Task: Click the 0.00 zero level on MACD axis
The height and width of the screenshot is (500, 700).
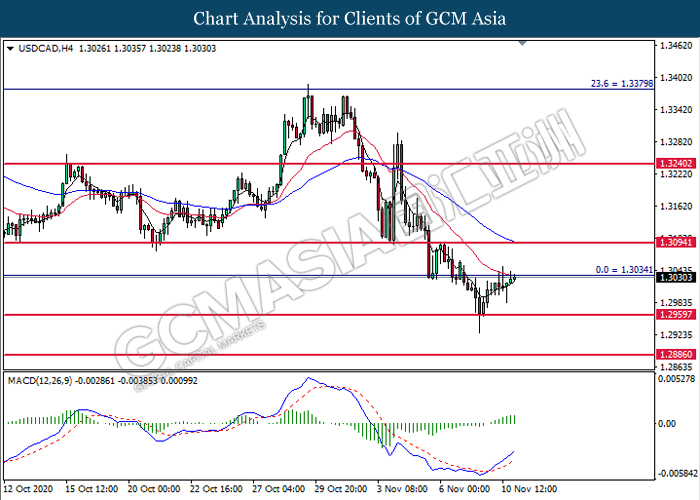Action: tap(666, 424)
